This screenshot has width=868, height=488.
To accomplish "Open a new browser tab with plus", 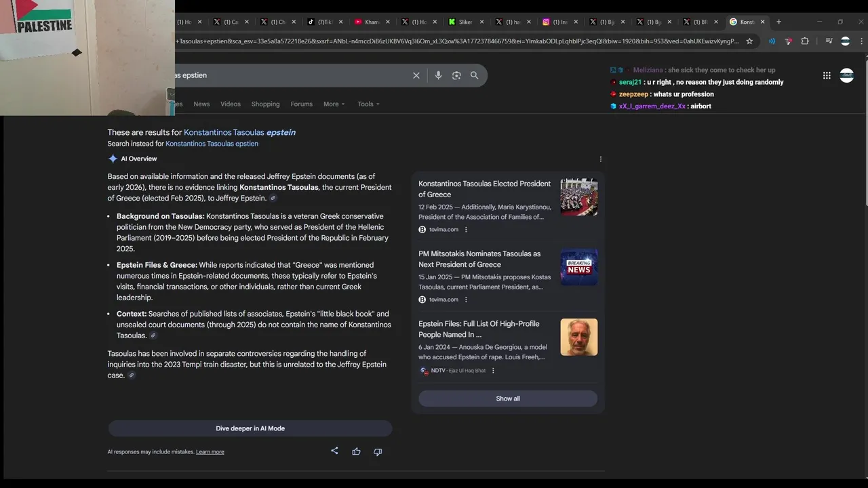I will click(778, 22).
